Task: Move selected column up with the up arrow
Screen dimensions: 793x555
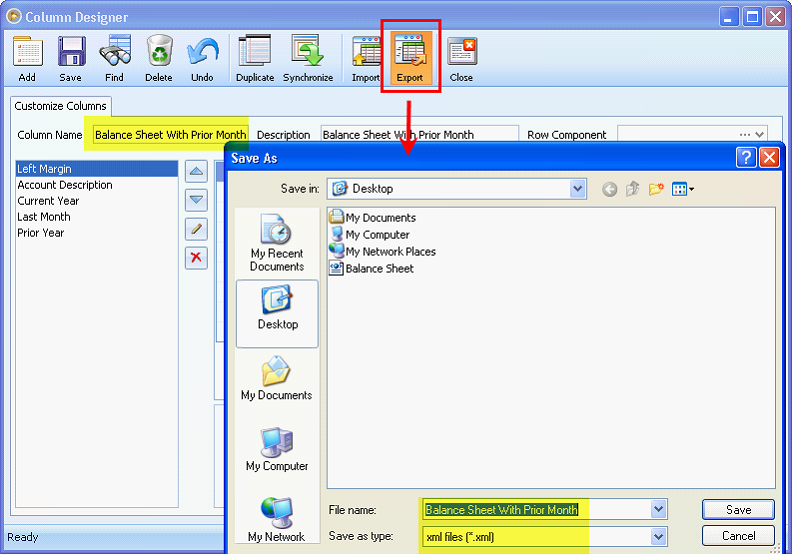Action: click(196, 172)
